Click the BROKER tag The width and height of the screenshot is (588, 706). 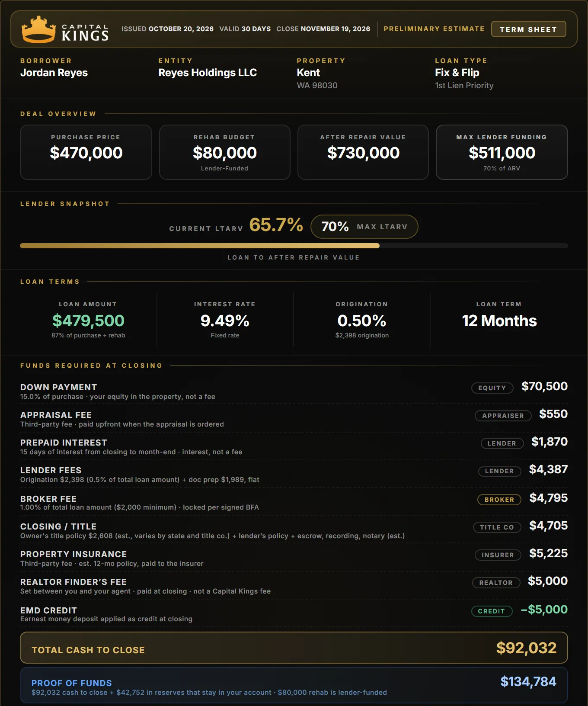[499, 500]
